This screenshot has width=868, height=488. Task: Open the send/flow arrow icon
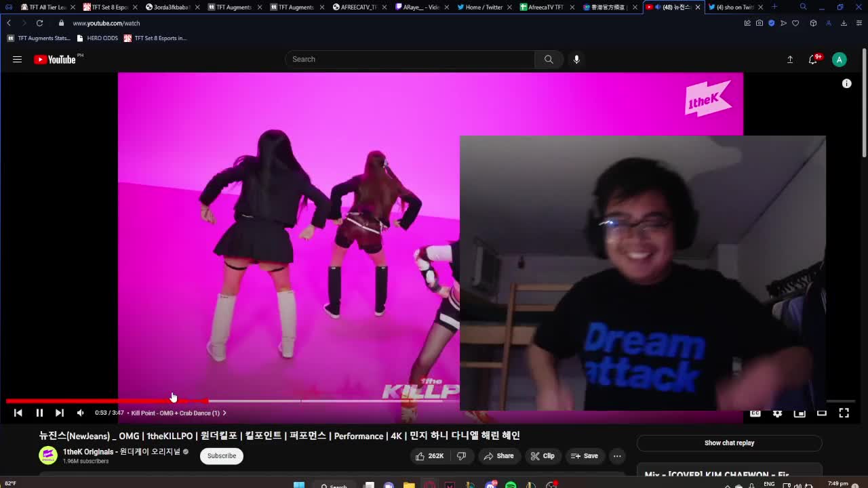point(783,23)
